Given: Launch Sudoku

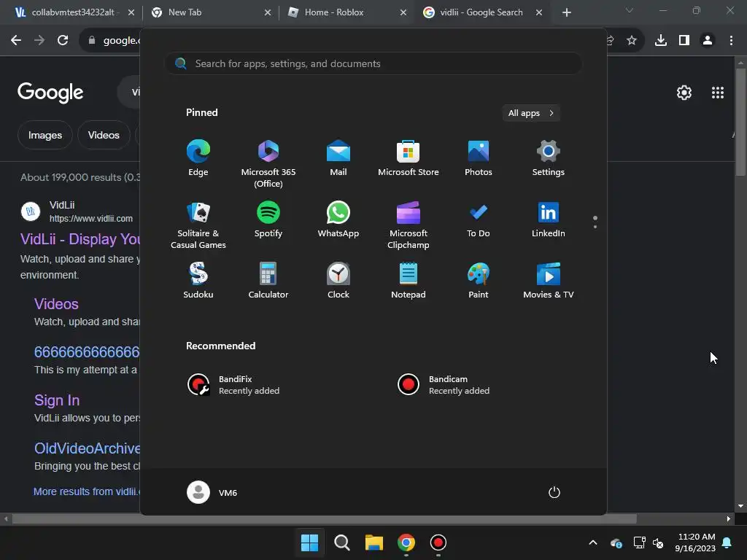Looking at the screenshot, I should point(198,281).
